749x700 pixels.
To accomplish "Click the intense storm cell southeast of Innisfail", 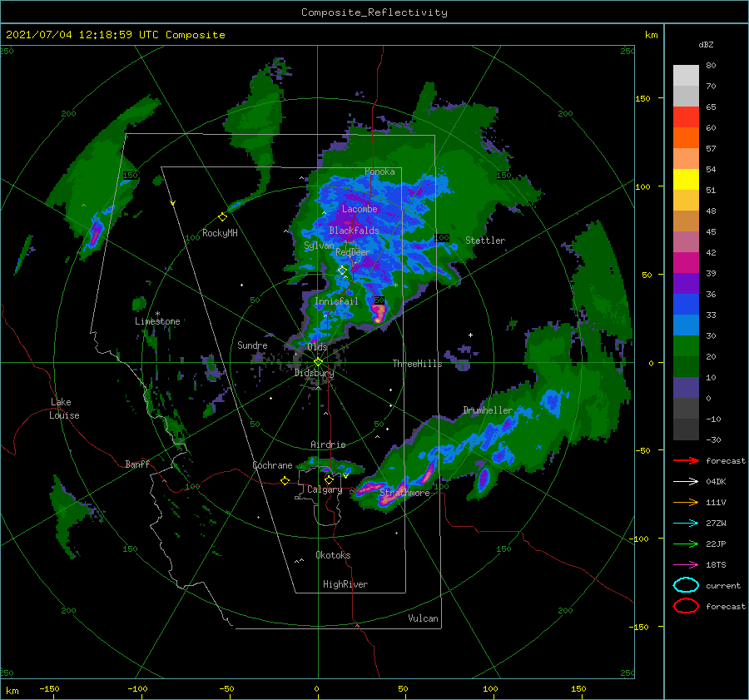I will tap(379, 313).
